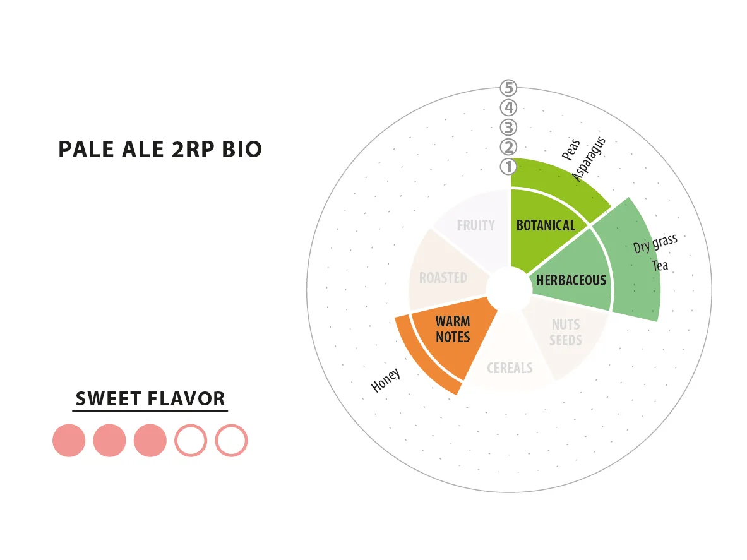Click the Asparagus flavor label

click(x=589, y=158)
